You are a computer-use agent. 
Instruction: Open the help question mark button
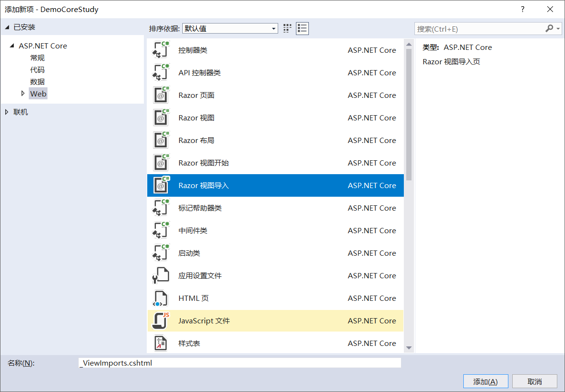tap(522, 9)
